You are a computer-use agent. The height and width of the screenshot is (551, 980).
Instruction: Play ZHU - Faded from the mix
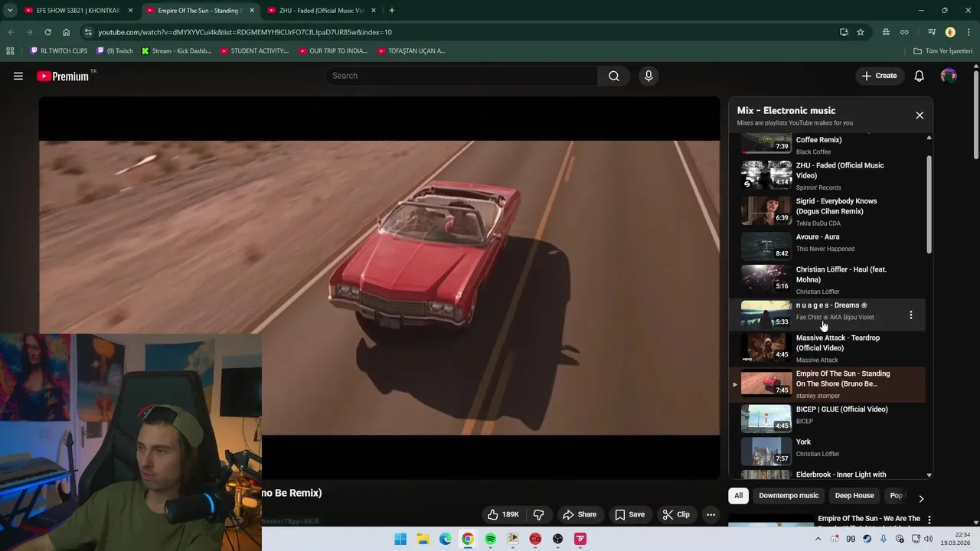point(828,175)
